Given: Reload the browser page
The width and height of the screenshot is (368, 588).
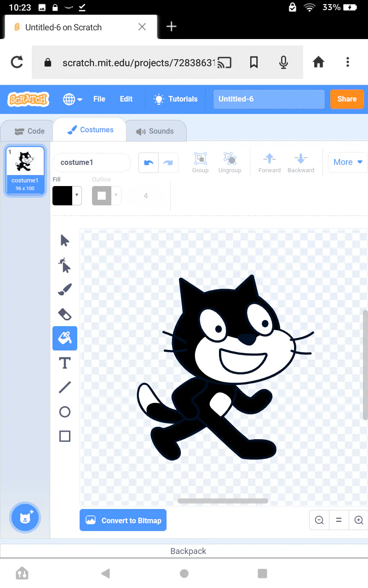Looking at the screenshot, I should (x=17, y=62).
